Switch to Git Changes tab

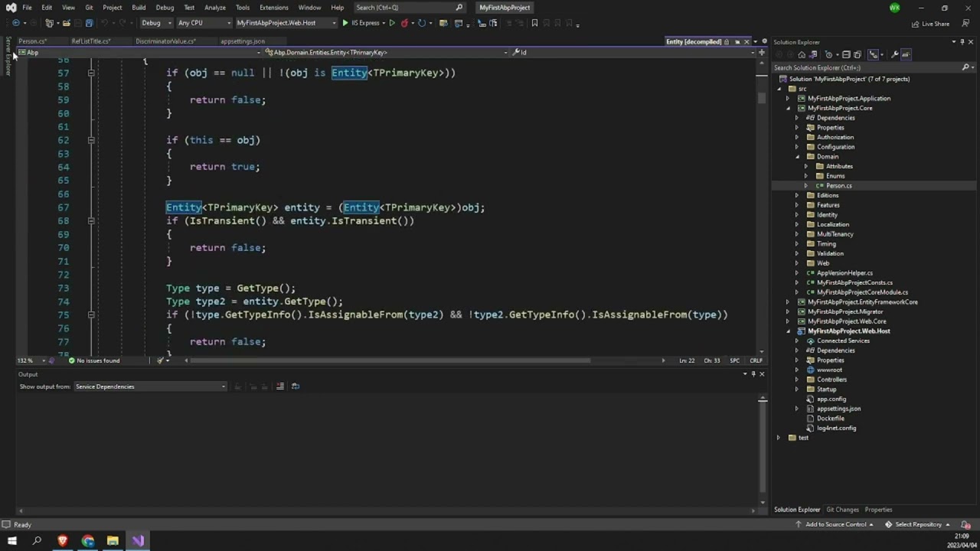tap(842, 510)
